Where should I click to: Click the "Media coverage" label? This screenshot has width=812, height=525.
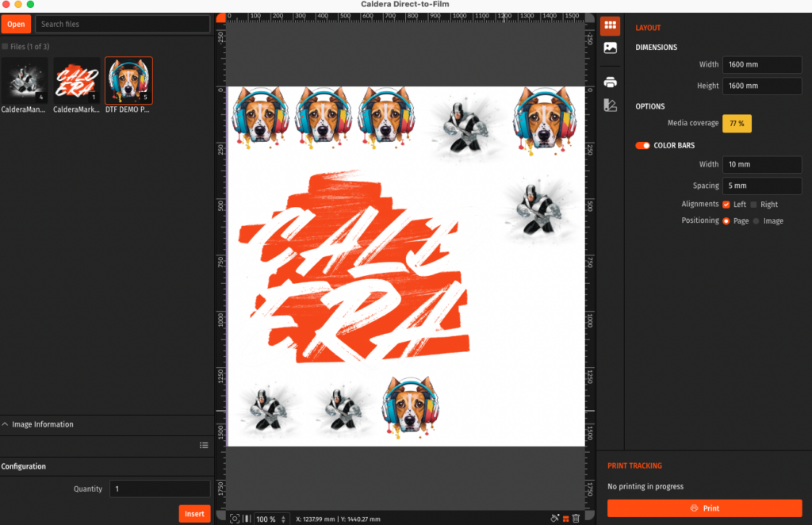pos(693,123)
